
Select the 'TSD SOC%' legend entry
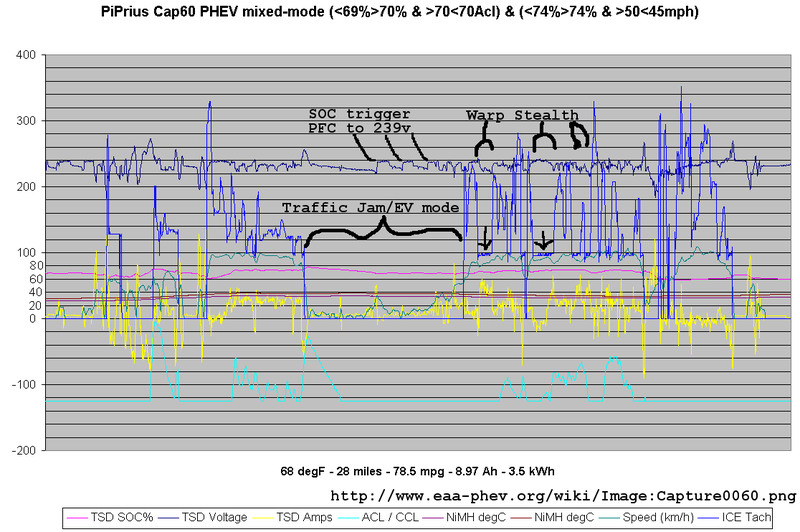pos(121,517)
